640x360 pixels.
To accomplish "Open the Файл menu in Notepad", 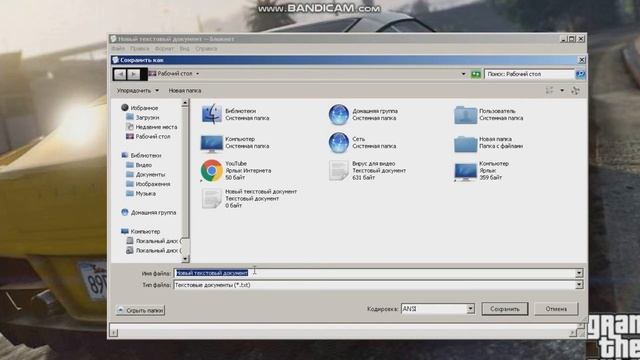I will click(118, 49).
